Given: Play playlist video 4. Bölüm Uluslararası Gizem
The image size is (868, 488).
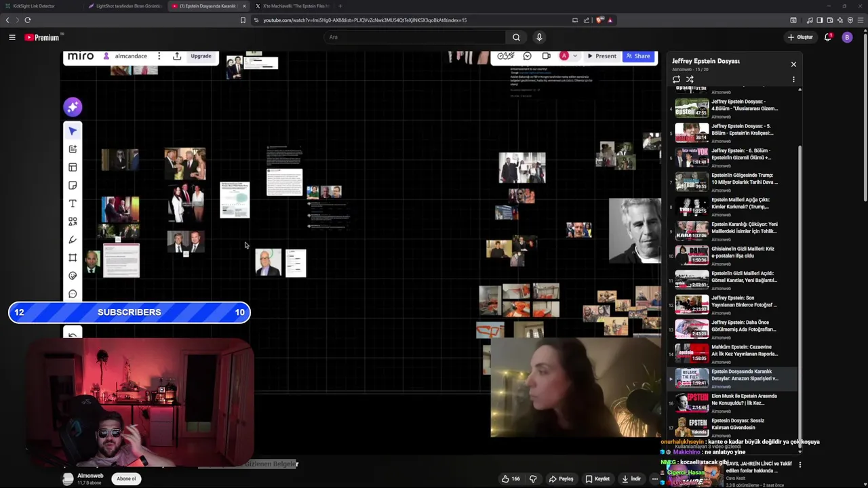Looking at the screenshot, I should (x=732, y=108).
